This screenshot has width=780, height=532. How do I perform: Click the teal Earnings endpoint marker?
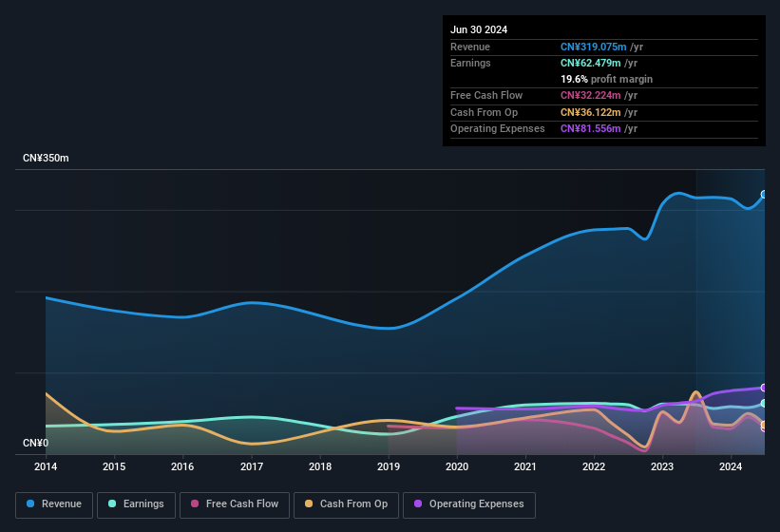click(764, 403)
